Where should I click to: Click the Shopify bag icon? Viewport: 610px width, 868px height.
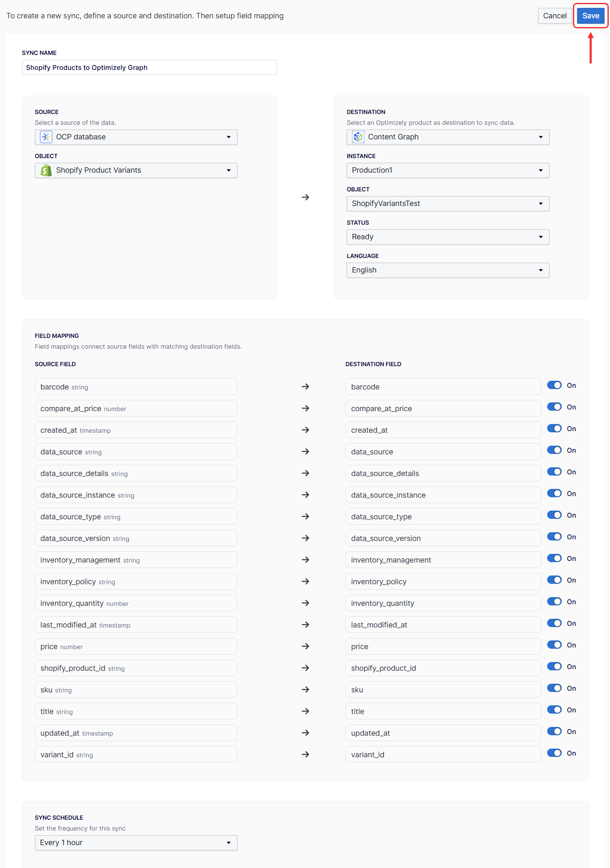pyautogui.click(x=46, y=170)
